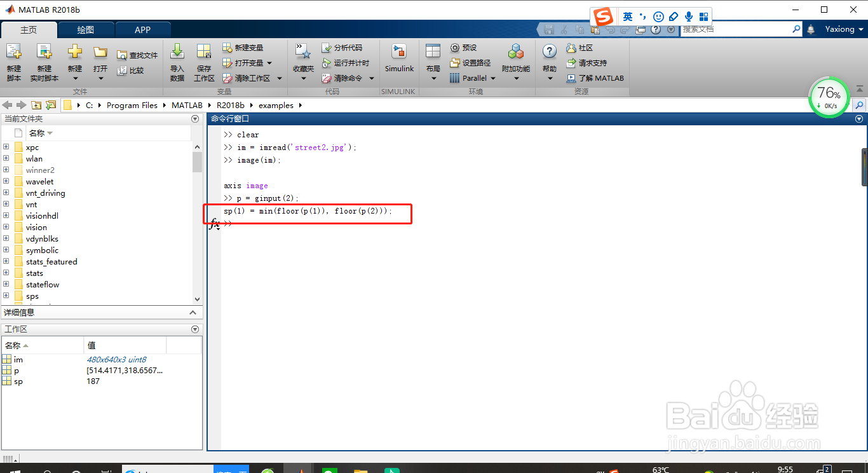
Task: Click Set Path (设置路径)
Action: pyautogui.click(x=470, y=63)
